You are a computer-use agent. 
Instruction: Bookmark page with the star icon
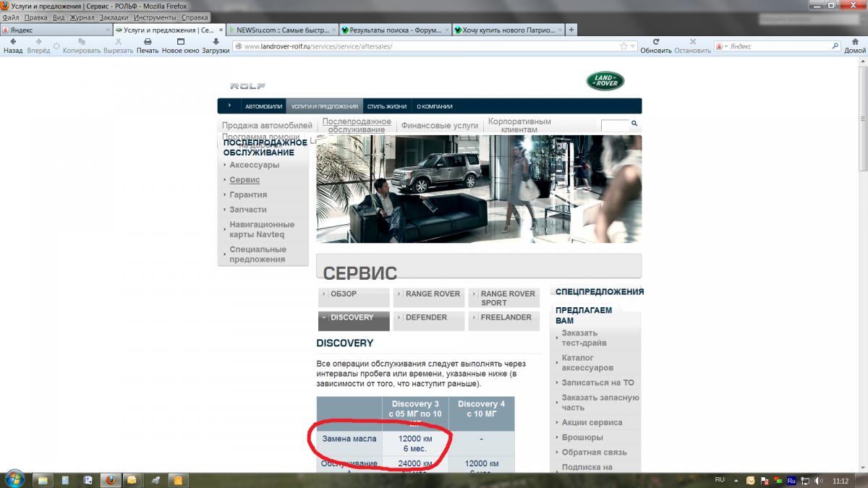click(x=624, y=46)
